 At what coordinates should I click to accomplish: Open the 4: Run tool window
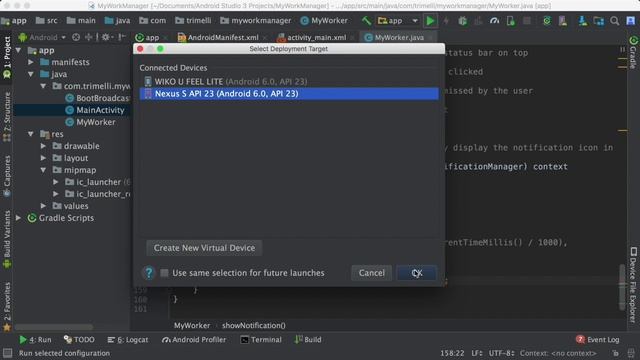35,340
